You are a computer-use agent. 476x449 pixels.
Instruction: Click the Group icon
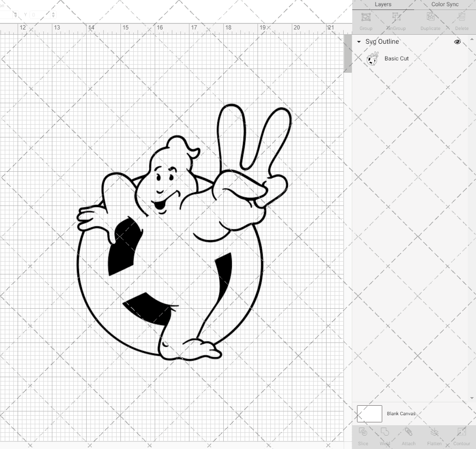(366, 17)
